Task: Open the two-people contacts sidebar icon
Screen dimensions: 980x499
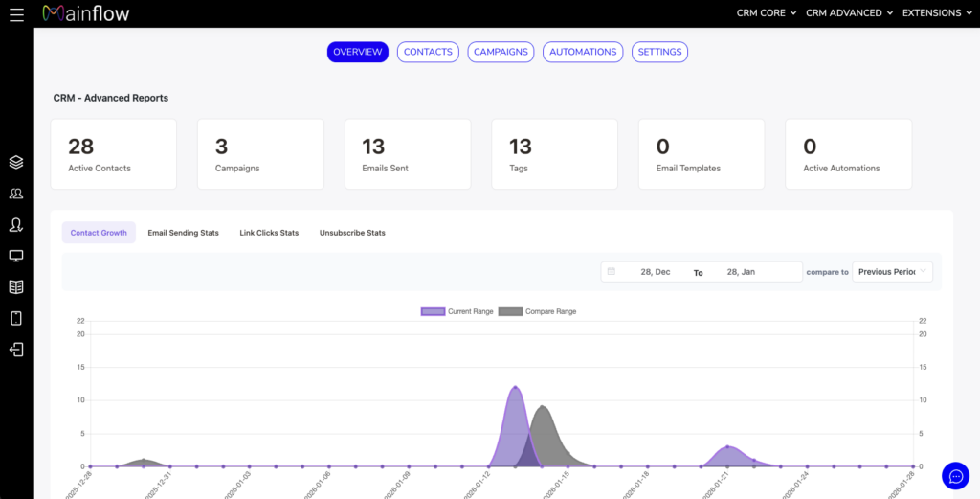Action: (16, 193)
